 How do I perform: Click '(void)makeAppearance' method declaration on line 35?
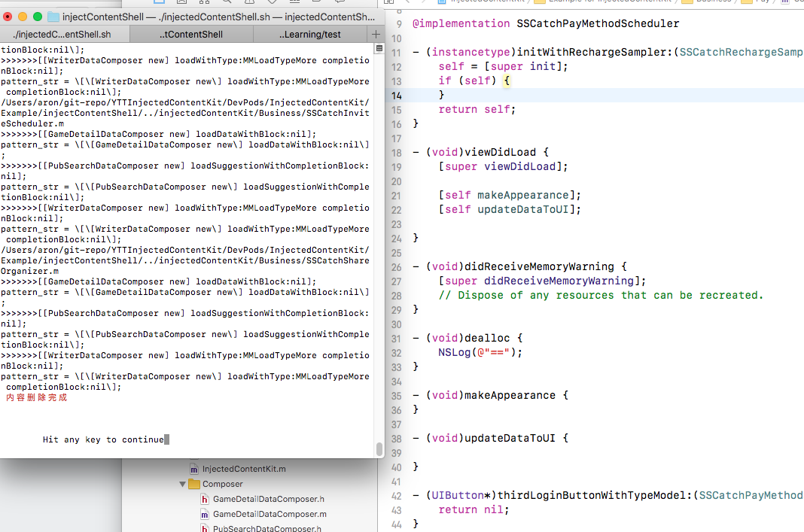[491, 395]
